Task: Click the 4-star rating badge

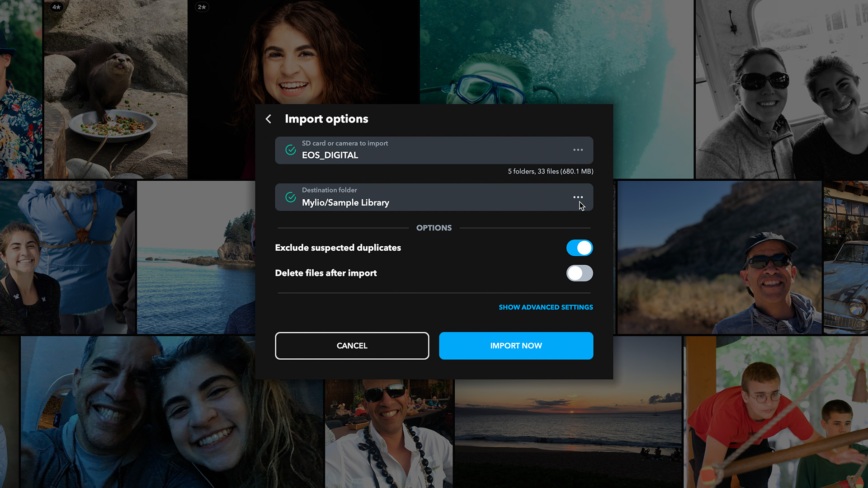Action: 57,7
